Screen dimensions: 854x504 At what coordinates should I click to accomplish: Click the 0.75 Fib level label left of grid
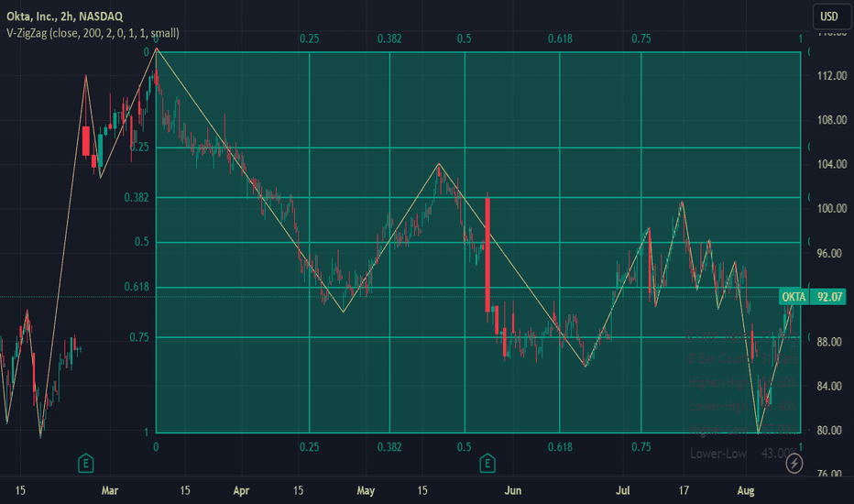click(139, 337)
